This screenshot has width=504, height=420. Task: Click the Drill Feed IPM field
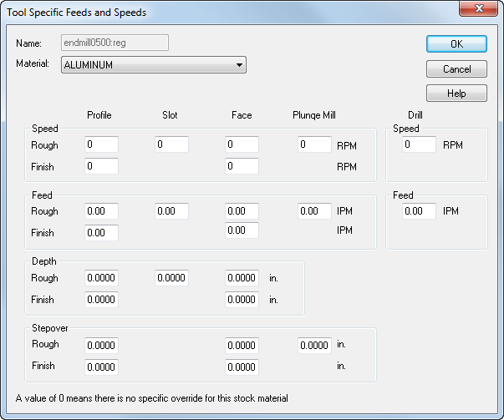coord(420,212)
